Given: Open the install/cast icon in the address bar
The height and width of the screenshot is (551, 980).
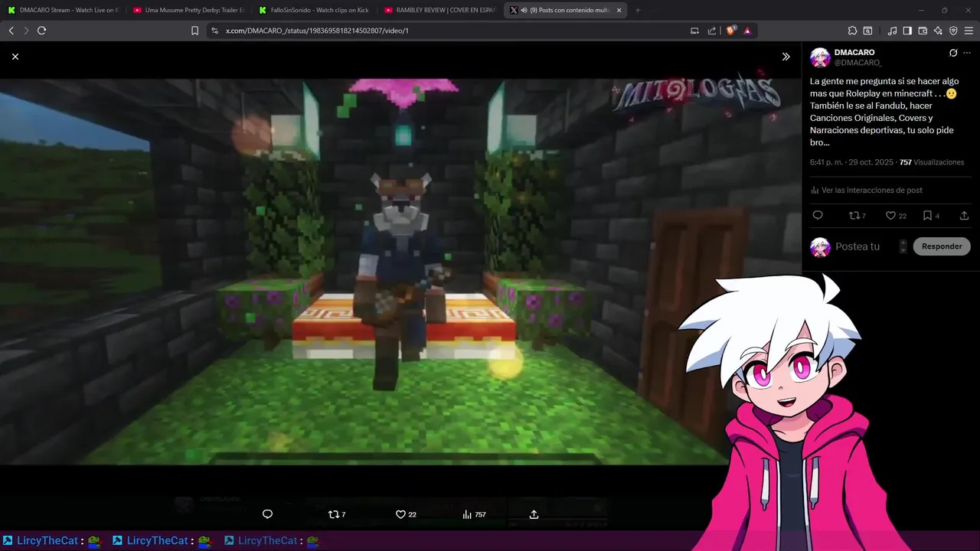Looking at the screenshot, I should coord(694,31).
